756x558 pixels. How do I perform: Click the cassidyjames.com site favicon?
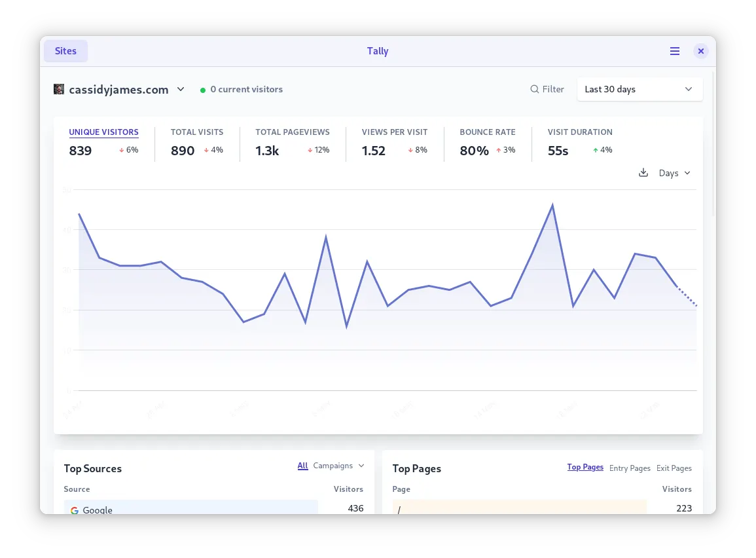coord(59,89)
